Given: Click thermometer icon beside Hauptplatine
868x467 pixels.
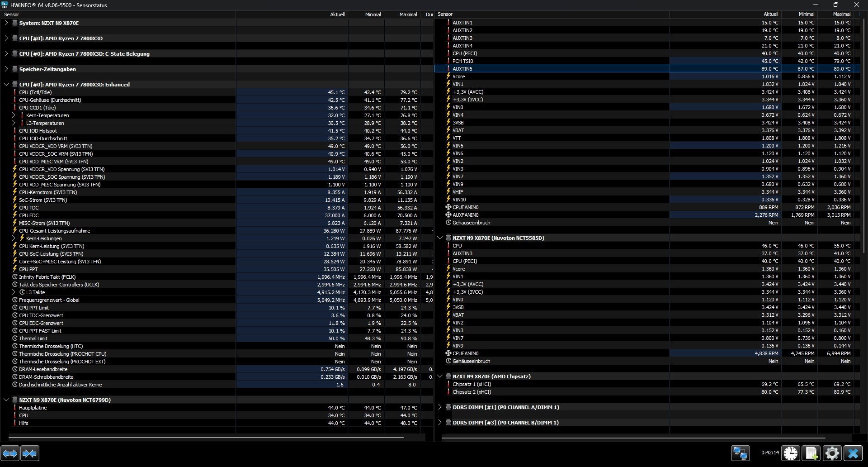Looking at the screenshot, I should (x=15, y=408).
